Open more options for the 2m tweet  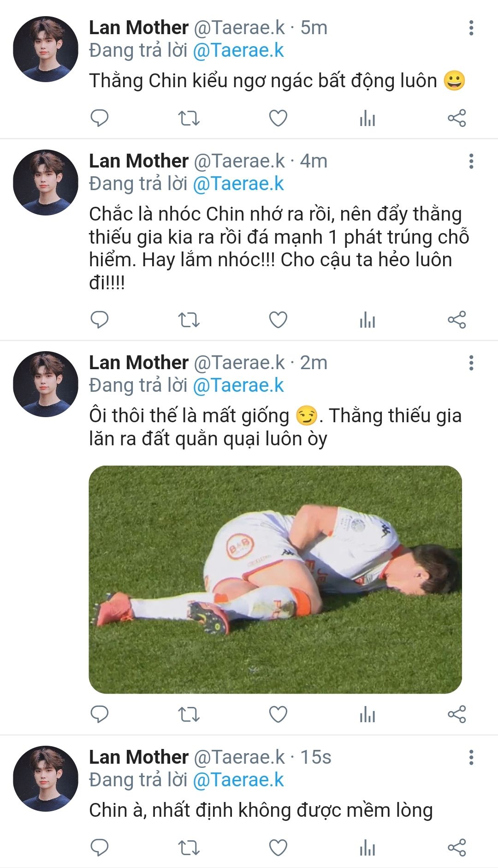point(471,363)
